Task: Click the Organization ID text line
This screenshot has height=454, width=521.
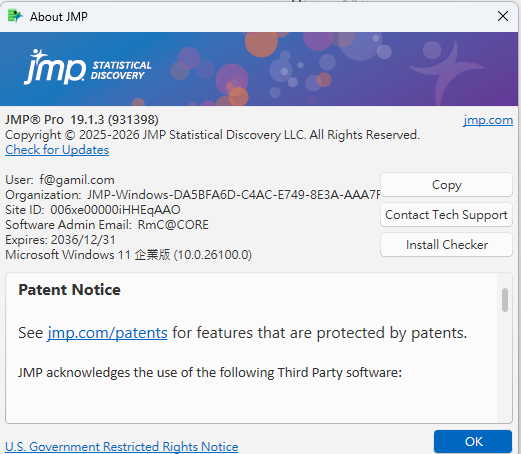Action: (x=193, y=195)
